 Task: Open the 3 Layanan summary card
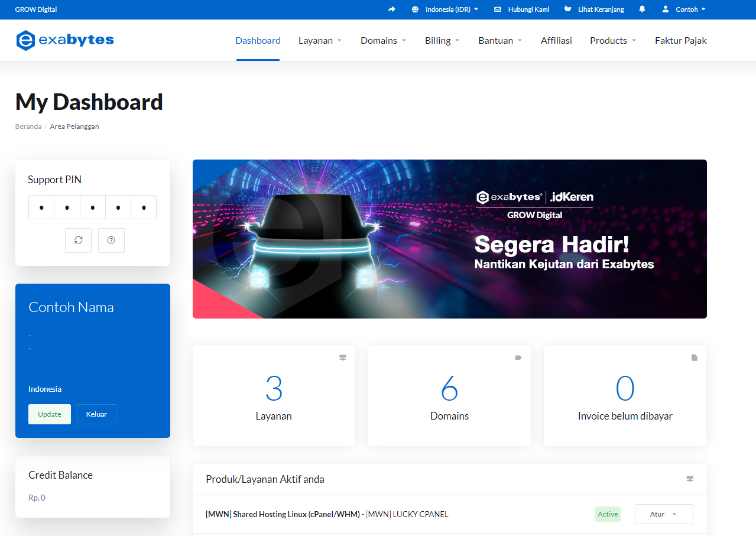tap(274, 395)
